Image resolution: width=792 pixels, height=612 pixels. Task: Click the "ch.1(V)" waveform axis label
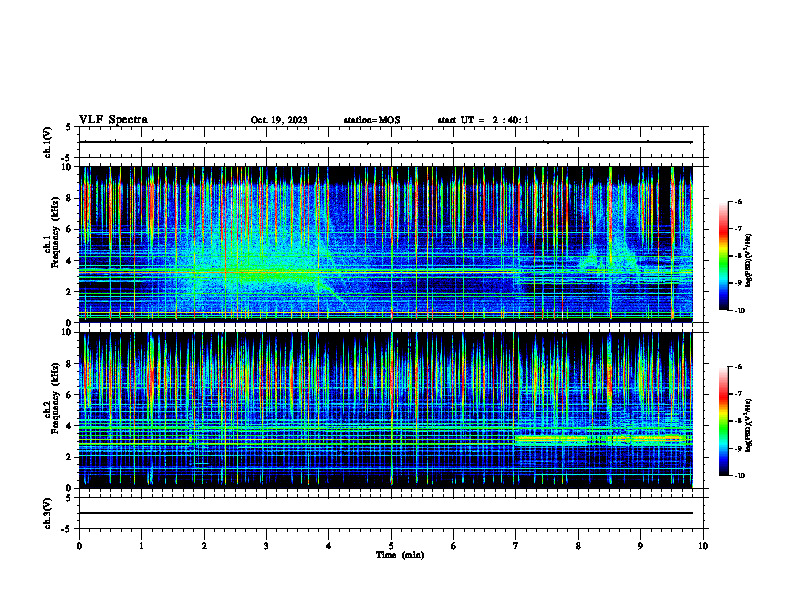click(48, 142)
